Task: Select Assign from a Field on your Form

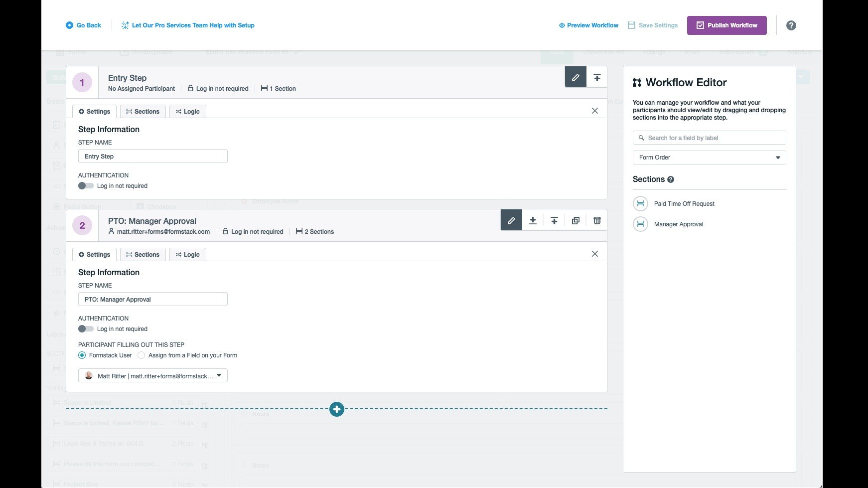Action: coord(142,355)
